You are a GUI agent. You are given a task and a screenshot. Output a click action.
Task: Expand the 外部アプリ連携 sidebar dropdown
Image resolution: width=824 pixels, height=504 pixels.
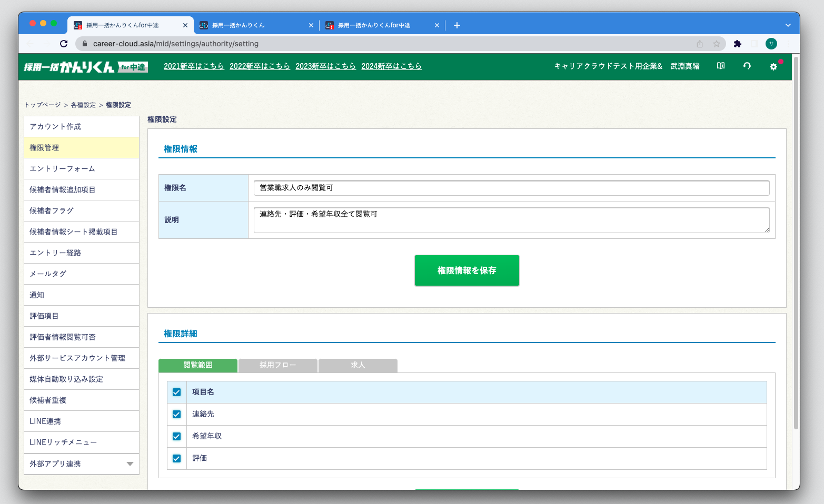click(130, 463)
